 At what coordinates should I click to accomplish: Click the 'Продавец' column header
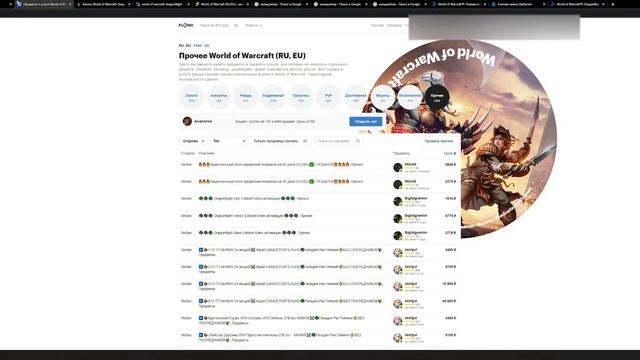[401, 153]
